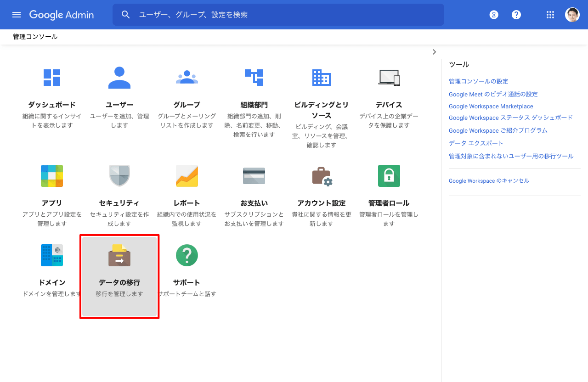Screen dimensions: 588x382
Task: Click the データの移行 title text
Action: pyautogui.click(x=119, y=282)
